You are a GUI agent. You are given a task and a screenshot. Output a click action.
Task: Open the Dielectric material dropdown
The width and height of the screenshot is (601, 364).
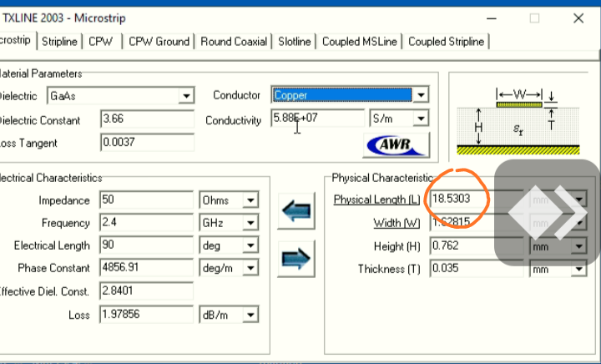187,96
